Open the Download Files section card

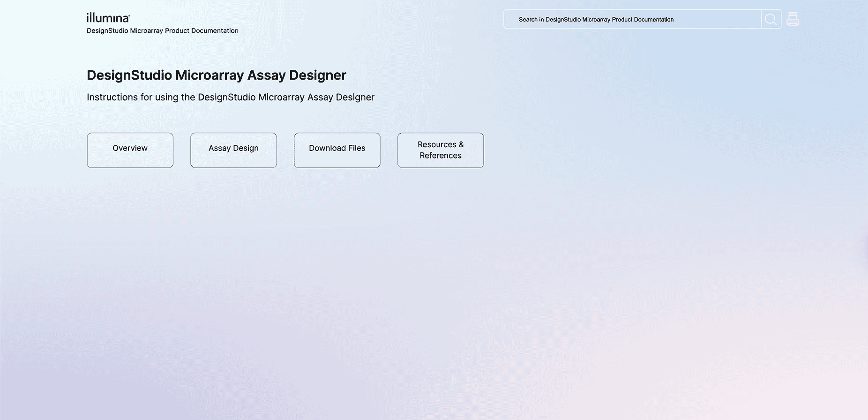click(x=337, y=150)
